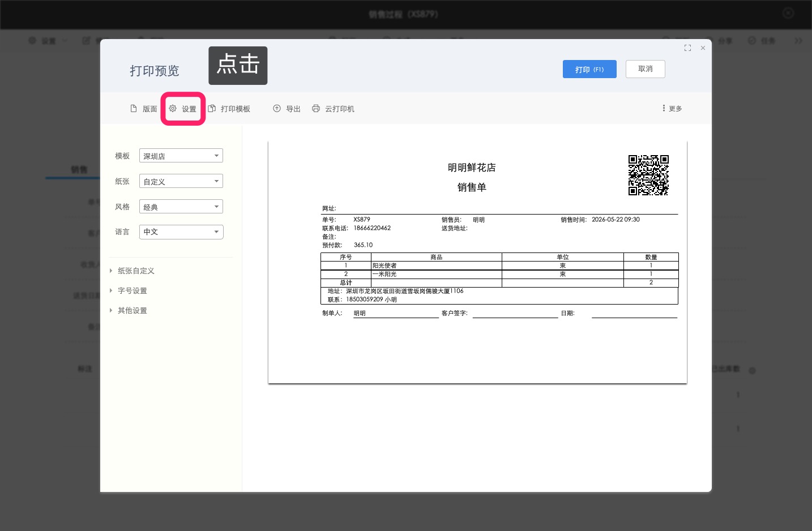Image resolution: width=812 pixels, height=531 pixels.
Task: Click the 客户签字 signature line
Action: (515, 314)
